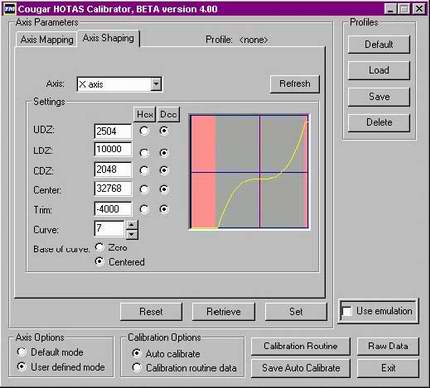This screenshot has height=388, width=430.
Task: Click Save Auto Calibrate button
Action: 300,368
